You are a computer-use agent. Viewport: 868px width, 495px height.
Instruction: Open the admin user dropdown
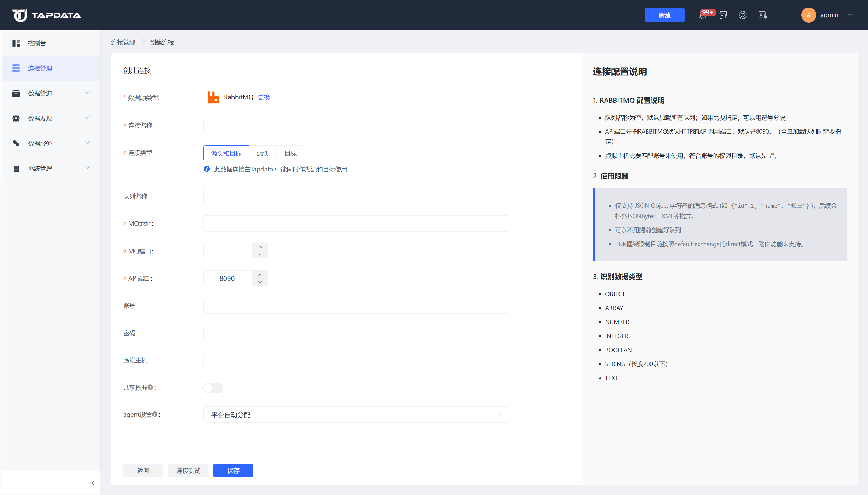tap(829, 15)
